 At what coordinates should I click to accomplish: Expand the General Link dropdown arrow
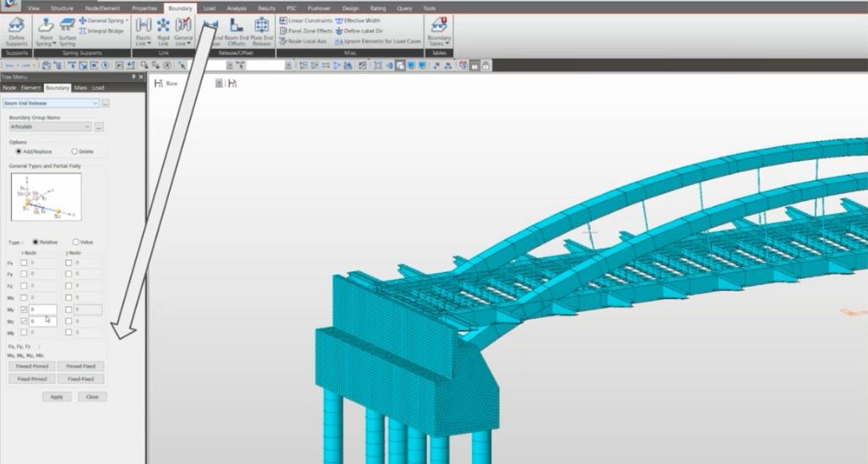coord(189,44)
